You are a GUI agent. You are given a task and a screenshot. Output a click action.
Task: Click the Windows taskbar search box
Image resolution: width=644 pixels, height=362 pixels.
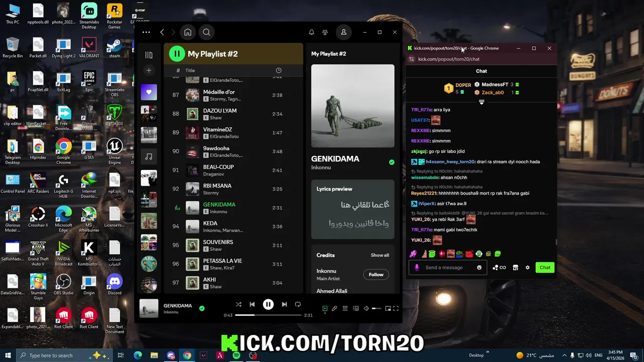click(x=65, y=355)
